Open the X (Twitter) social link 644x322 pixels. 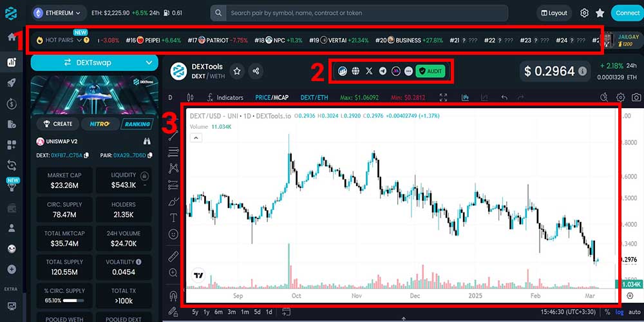369,71
